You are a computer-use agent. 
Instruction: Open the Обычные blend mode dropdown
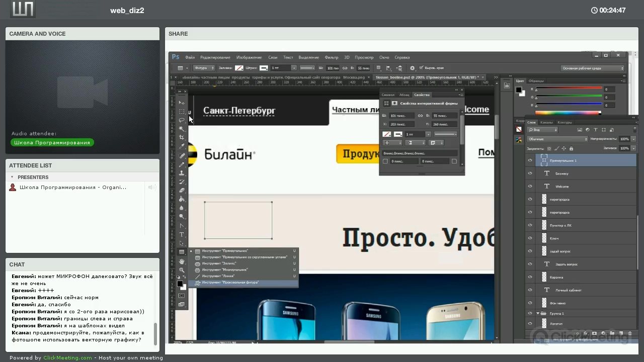[557, 139]
